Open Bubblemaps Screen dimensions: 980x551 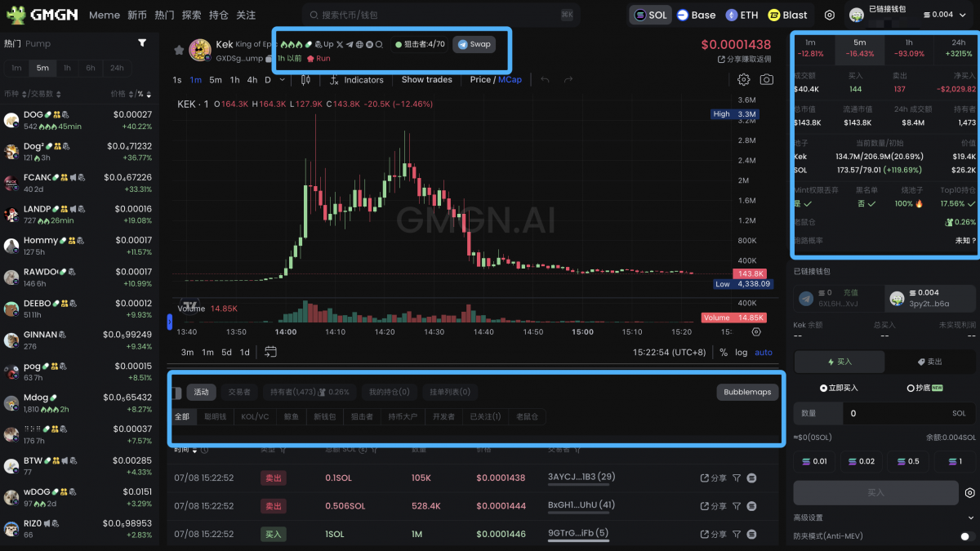[747, 392]
